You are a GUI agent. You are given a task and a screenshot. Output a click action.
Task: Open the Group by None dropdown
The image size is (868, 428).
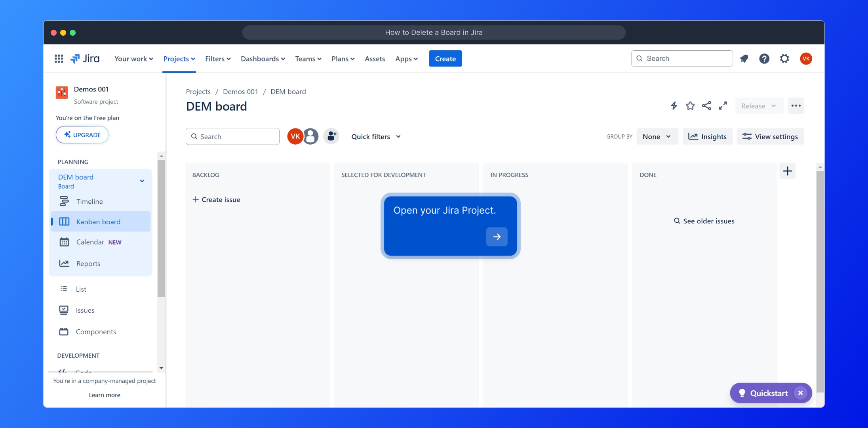657,136
